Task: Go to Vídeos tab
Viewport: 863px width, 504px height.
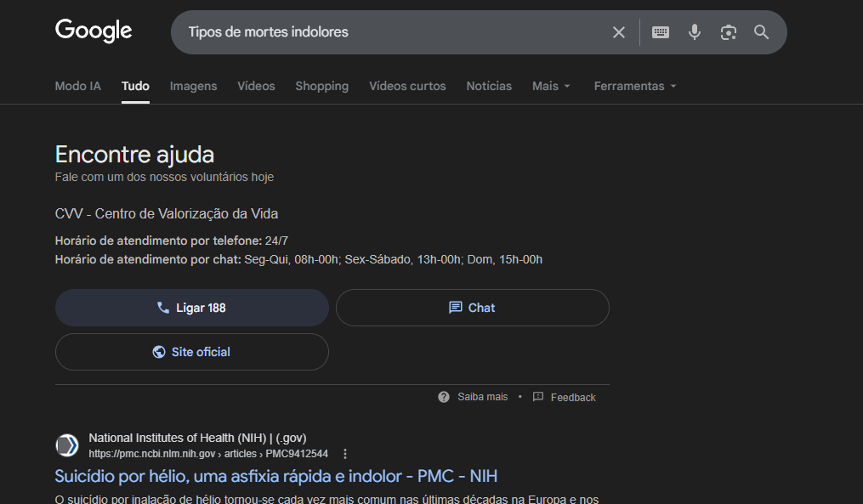Action: point(256,86)
